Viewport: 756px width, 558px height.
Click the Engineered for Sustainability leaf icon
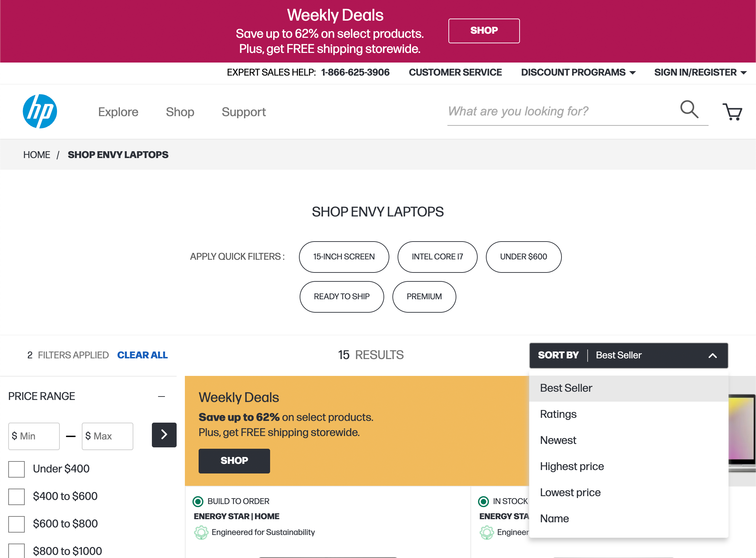(201, 532)
